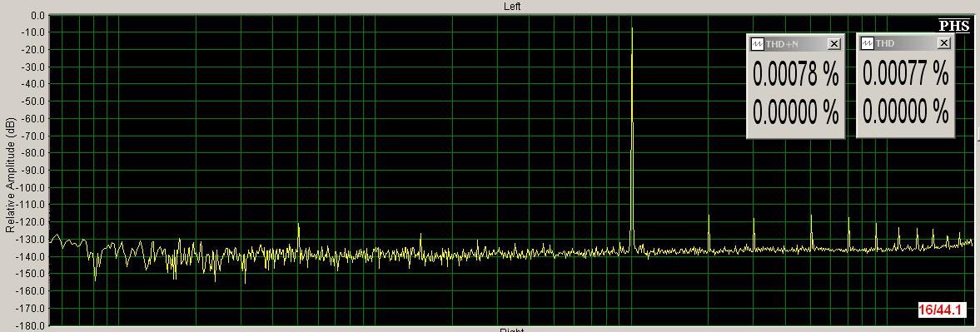This screenshot has width=980, height=332.
Task: Click the Left channel title above plot
Action: click(512, 7)
